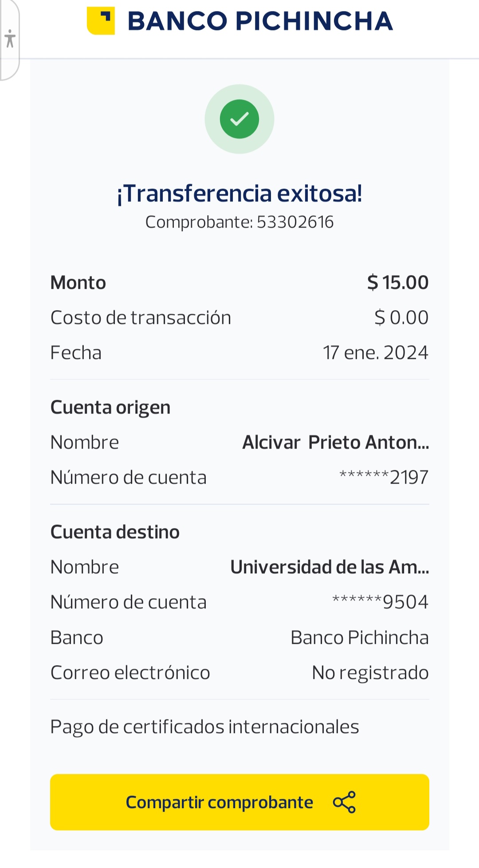Screen dimensions: 479x868
Task: Tap truncated origin name Alcivar Prieto
Action: pos(335,442)
